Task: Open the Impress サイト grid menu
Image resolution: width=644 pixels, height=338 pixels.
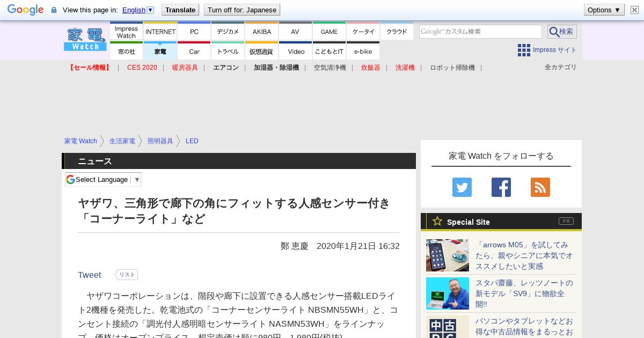Action: pyautogui.click(x=547, y=50)
